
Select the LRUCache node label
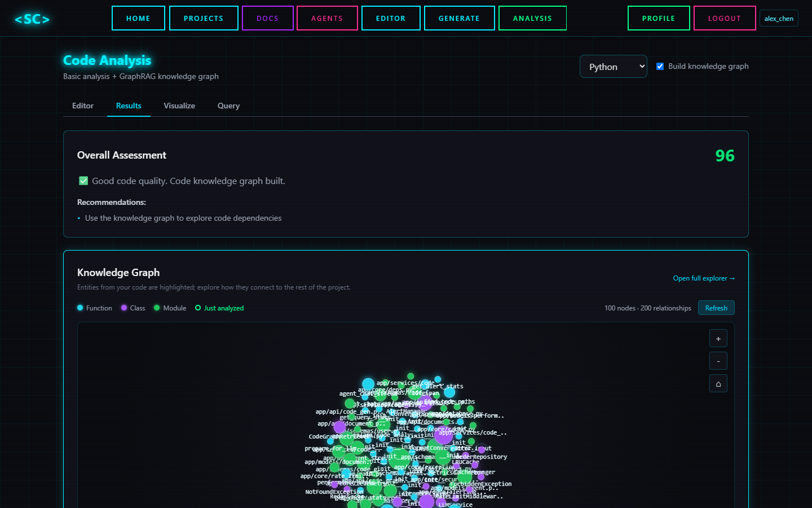click(x=465, y=462)
